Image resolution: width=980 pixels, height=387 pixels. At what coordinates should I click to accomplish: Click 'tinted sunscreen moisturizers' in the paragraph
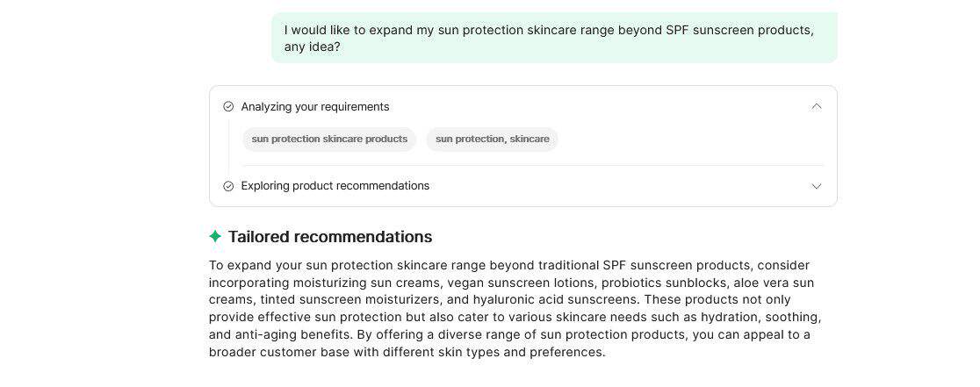click(349, 299)
